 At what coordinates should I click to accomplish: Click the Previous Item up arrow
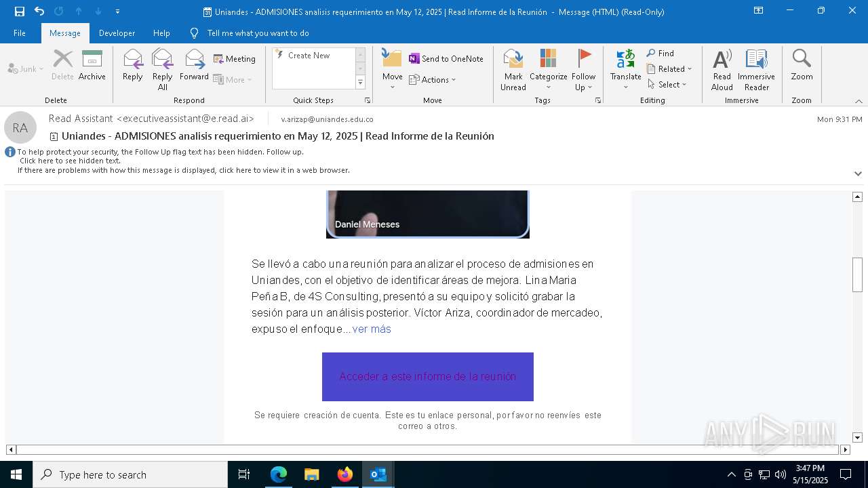(x=79, y=12)
